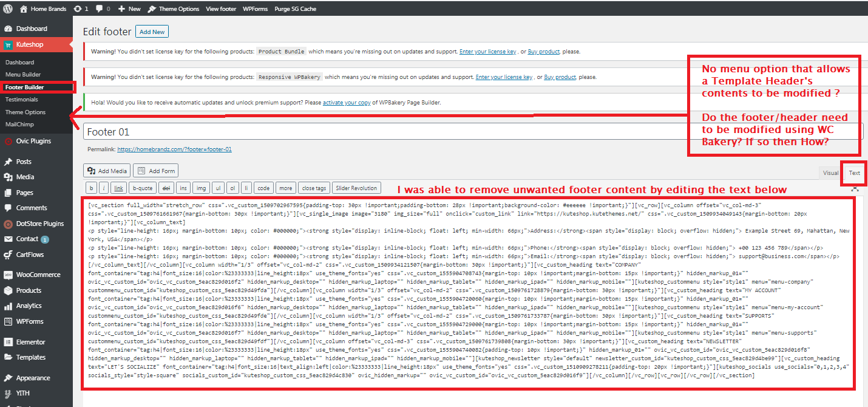Click the Templates folder icon in sidebar

(8, 357)
